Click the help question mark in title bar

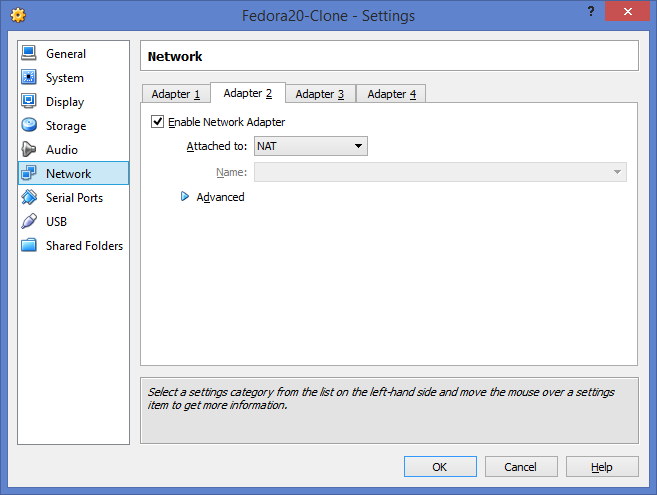591,11
